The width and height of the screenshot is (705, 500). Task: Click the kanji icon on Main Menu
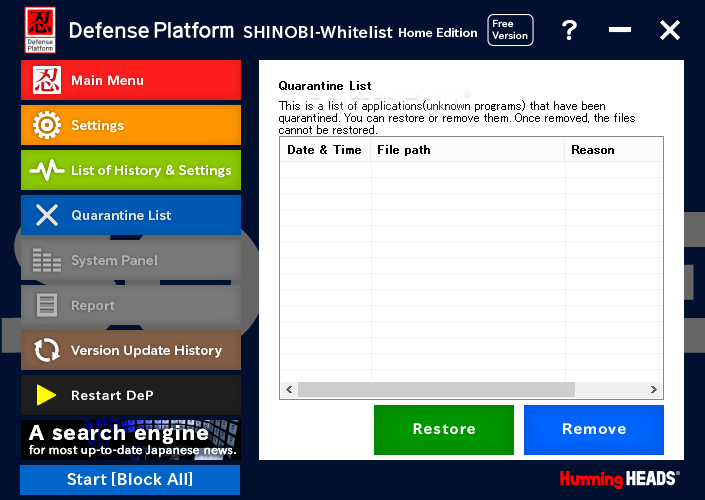click(46, 80)
